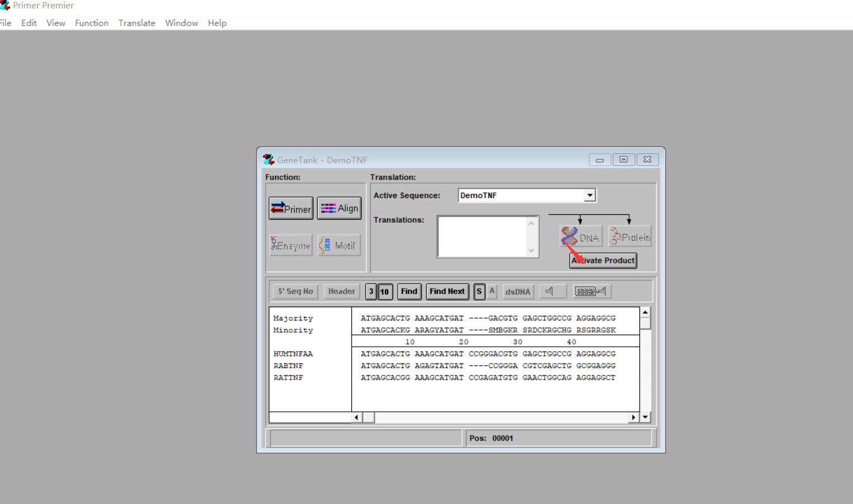Select the HUMTNFAA sequence name

[293, 354]
